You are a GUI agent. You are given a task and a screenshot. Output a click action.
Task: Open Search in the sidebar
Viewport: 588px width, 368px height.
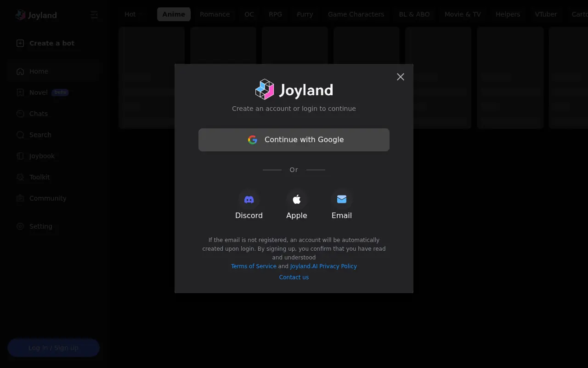40,135
